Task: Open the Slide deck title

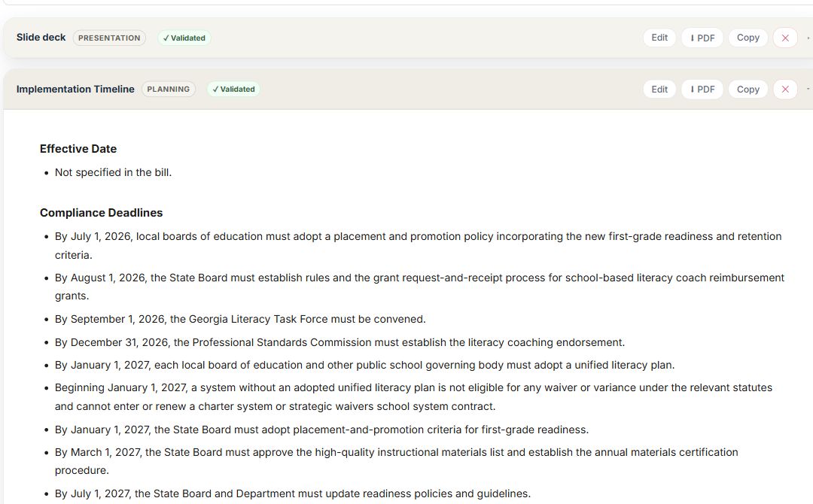Action: (41, 38)
